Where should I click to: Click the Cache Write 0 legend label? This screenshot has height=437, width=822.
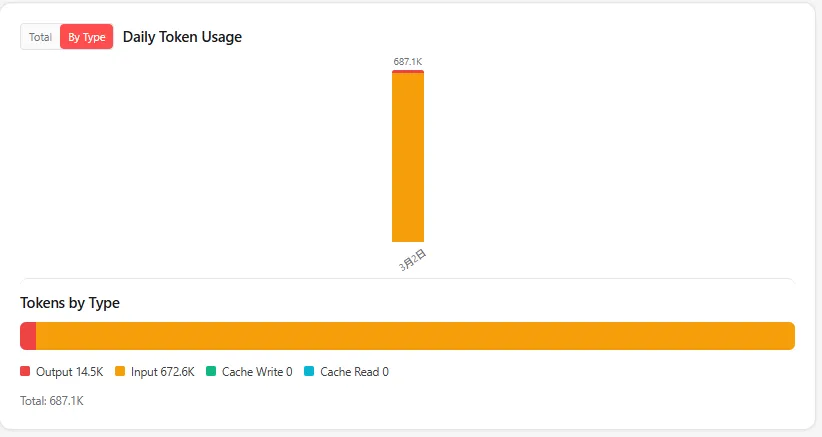257,372
